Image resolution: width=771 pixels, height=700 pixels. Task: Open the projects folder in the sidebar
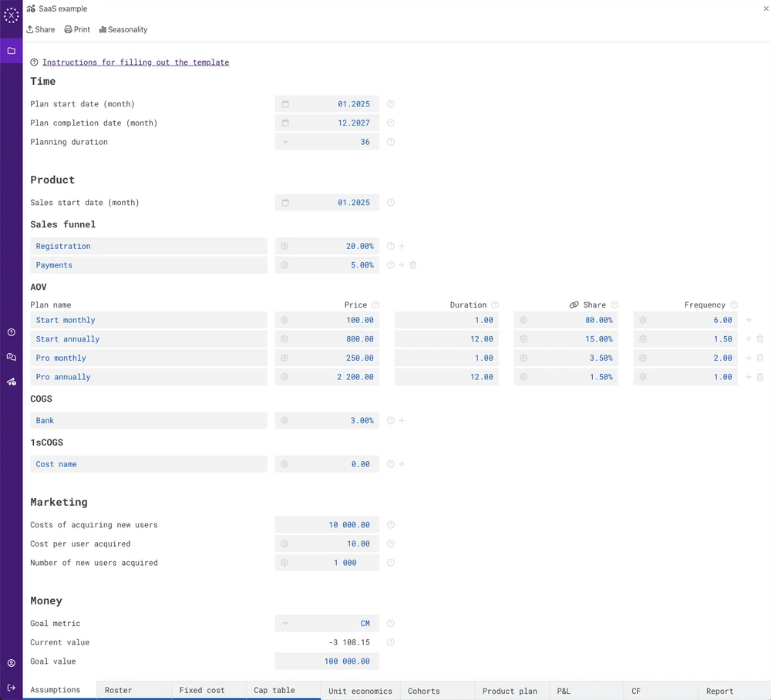click(x=11, y=51)
